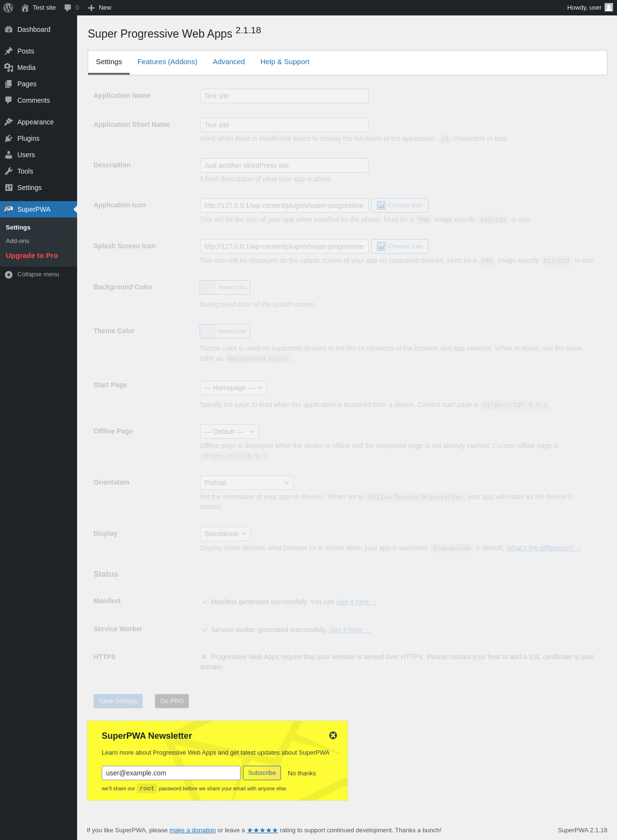Click the Comments icon in sidebar
Screen dimensions: 617x840
click(9, 100)
